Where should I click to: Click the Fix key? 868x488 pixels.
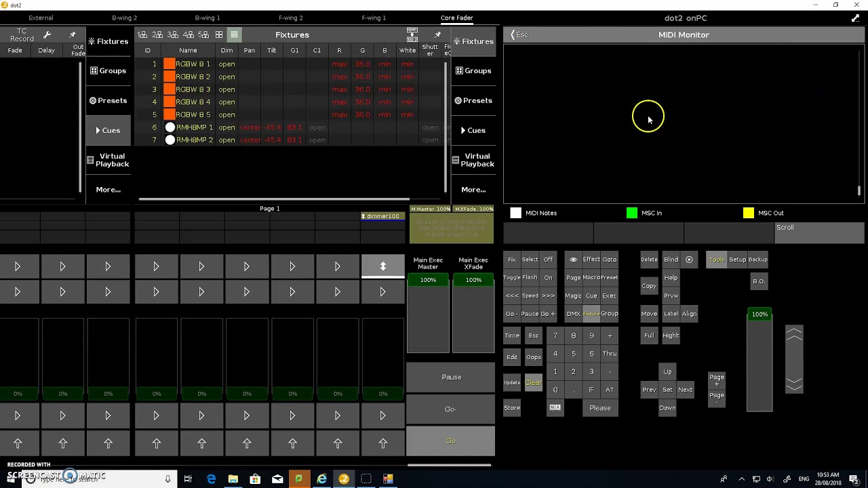tap(512, 260)
